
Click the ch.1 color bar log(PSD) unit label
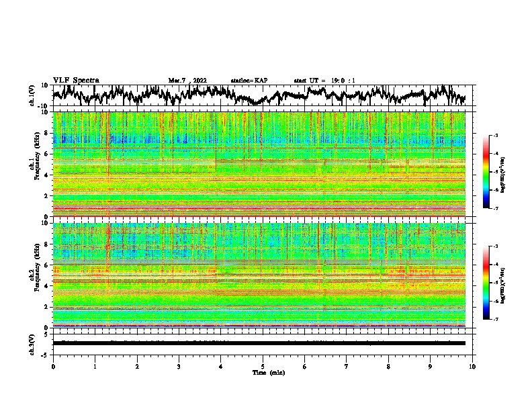tap(503, 175)
